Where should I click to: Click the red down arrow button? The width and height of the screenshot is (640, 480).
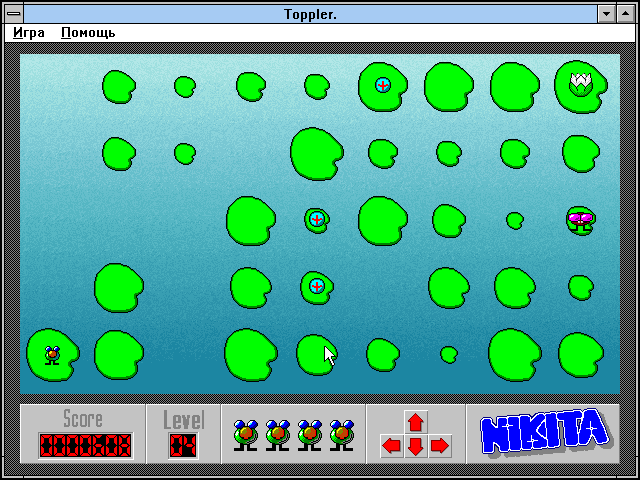tap(416, 446)
